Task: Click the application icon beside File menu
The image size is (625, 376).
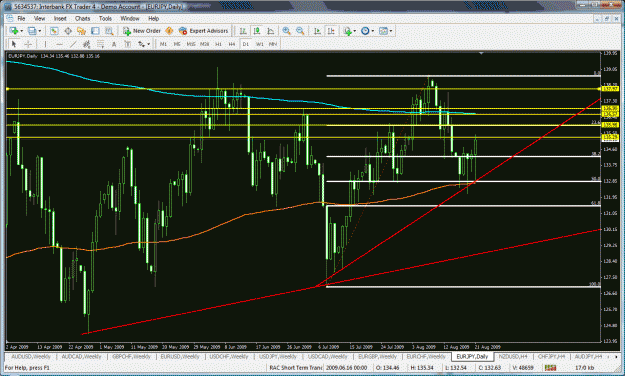Action: tap(10, 18)
